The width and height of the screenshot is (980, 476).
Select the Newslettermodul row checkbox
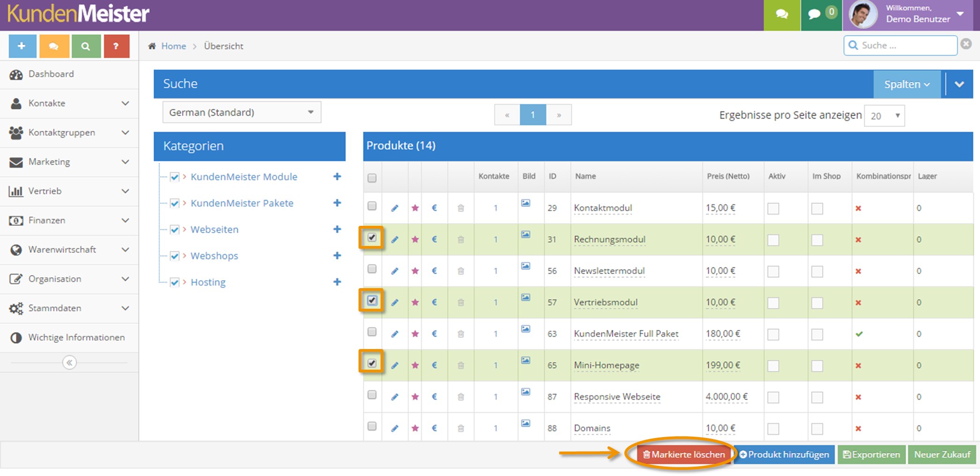[372, 269]
